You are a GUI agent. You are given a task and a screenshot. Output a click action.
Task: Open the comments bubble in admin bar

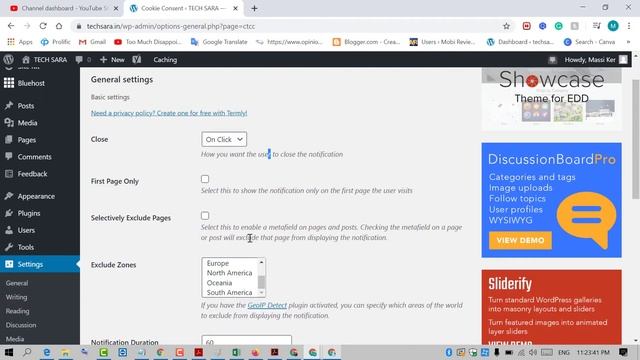point(83,60)
